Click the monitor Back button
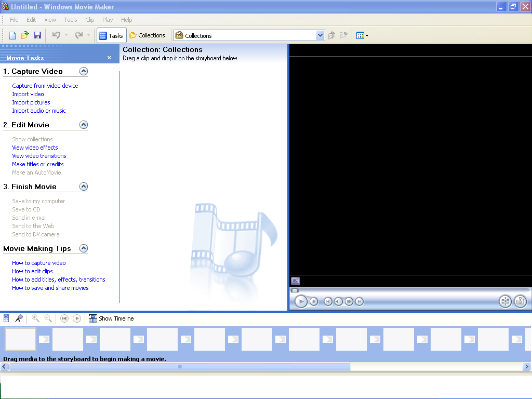 328,301
